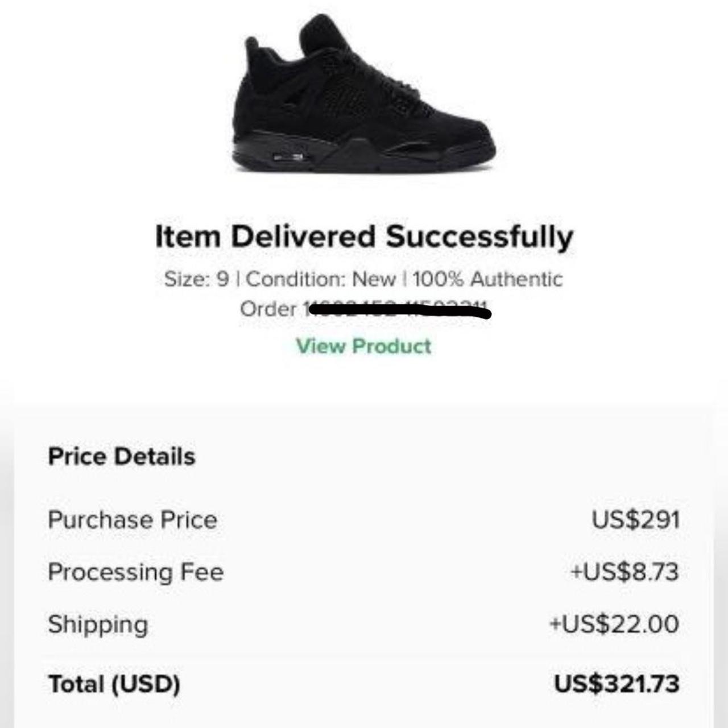Tap the visible air unit on sneaker sole
The image size is (728, 728).
click(290, 156)
